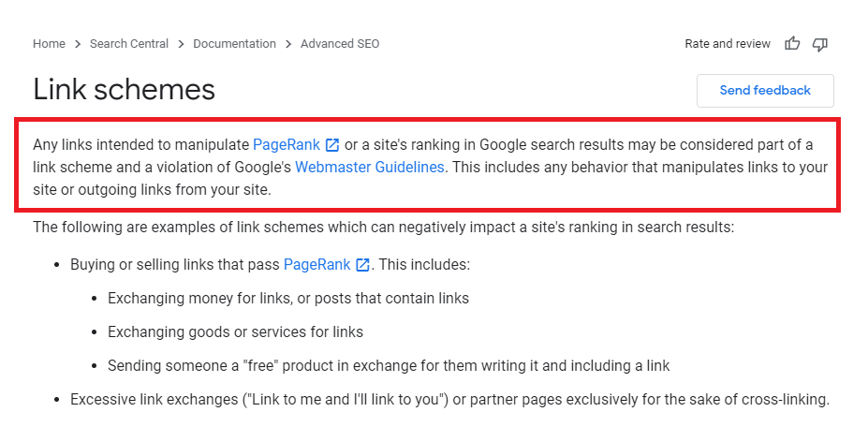Go to Search Central breadcrumb

129,44
